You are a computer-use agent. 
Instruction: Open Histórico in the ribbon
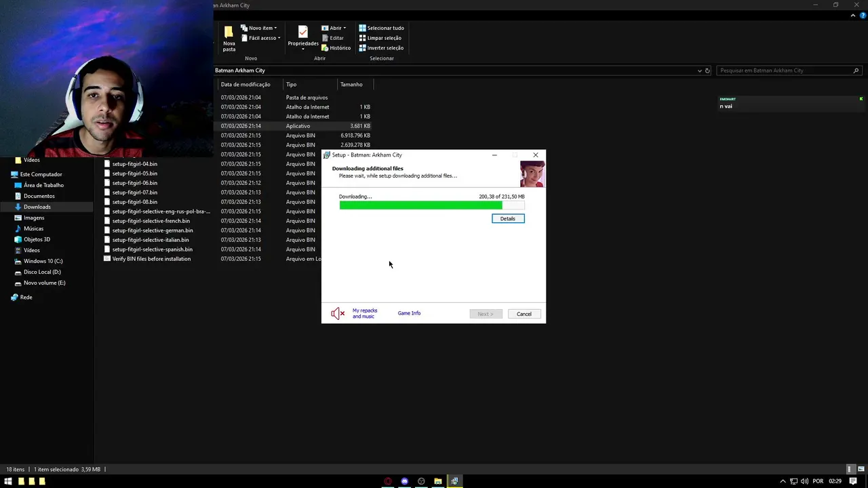pyautogui.click(x=336, y=48)
